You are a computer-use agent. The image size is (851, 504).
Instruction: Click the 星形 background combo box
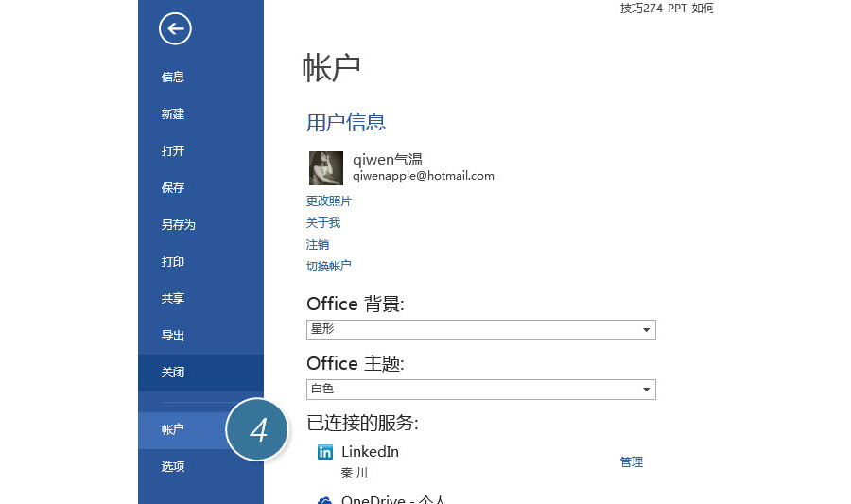[481, 330]
